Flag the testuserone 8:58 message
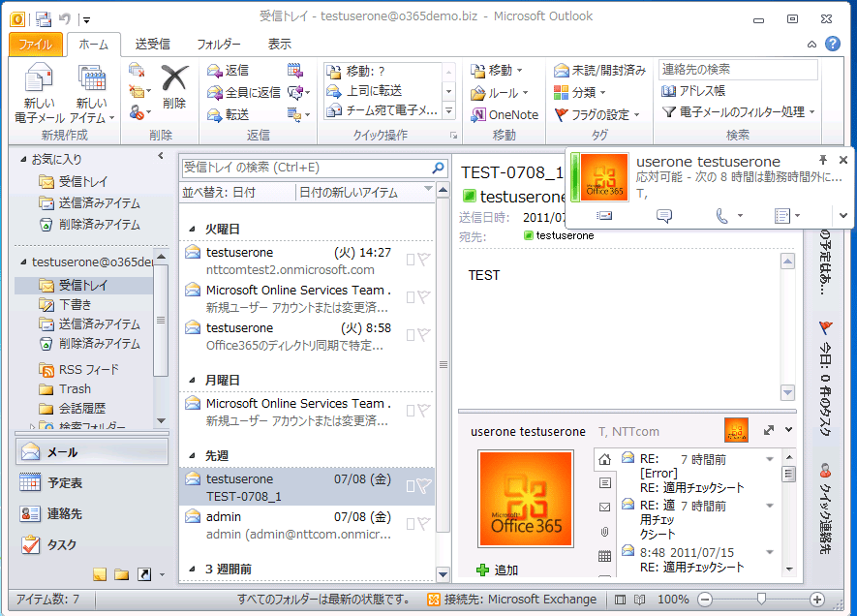This screenshot has width=857, height=616. click(x=423, y=334)
